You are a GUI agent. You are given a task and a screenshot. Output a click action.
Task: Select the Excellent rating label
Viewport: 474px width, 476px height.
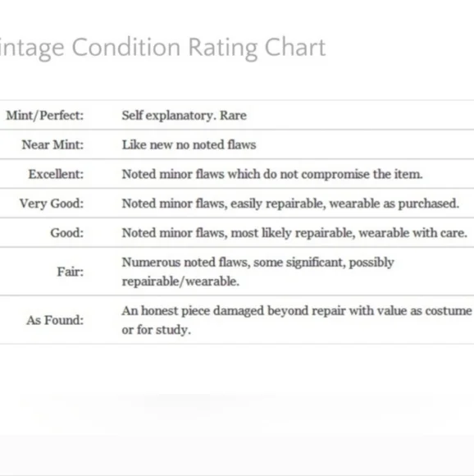point(56,174)
